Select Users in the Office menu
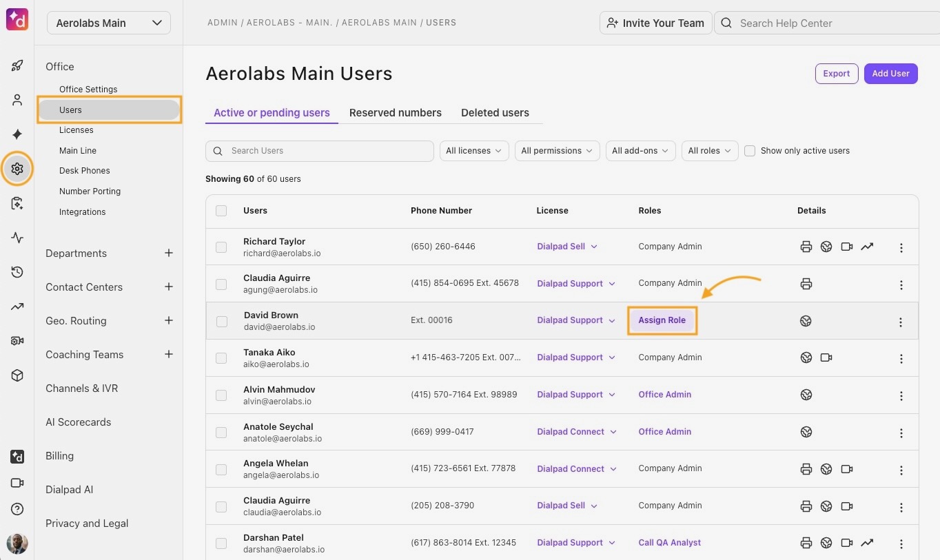The image size is (940, 560). (x=110, y=110)
